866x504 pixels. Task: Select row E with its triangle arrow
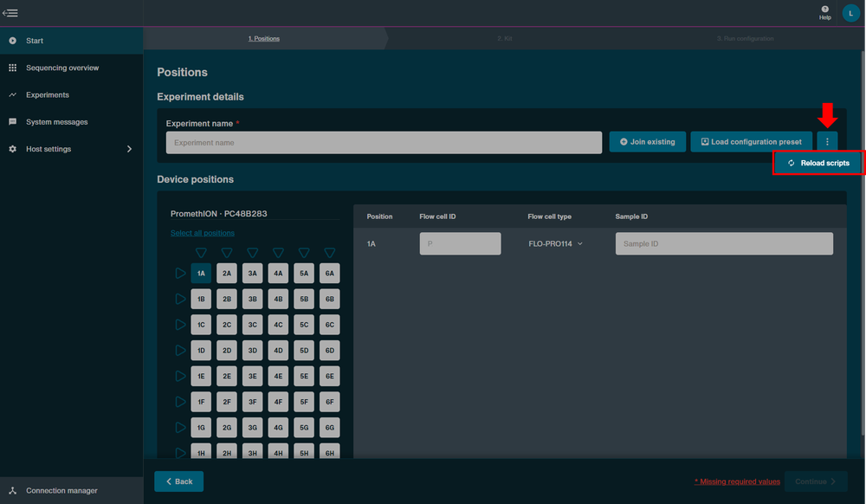180,376
